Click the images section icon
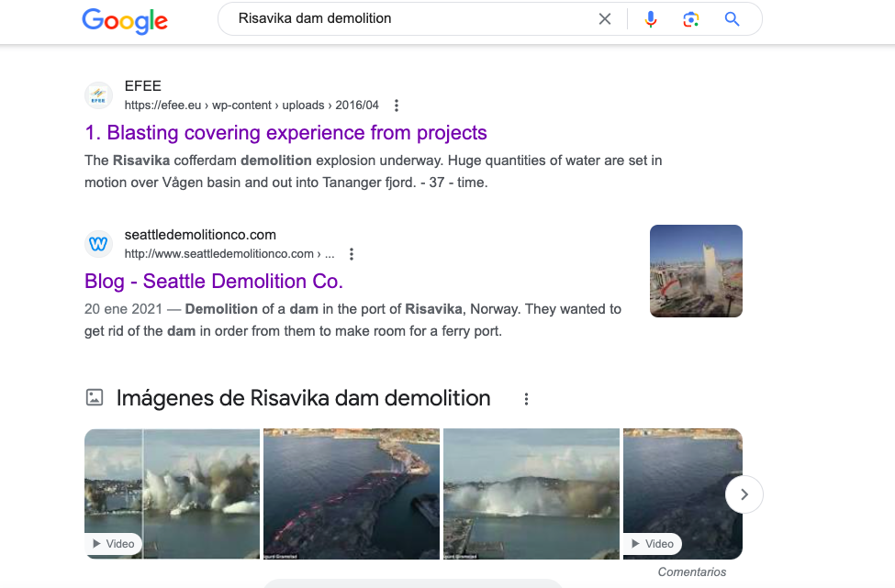 [x=95, y=397]
